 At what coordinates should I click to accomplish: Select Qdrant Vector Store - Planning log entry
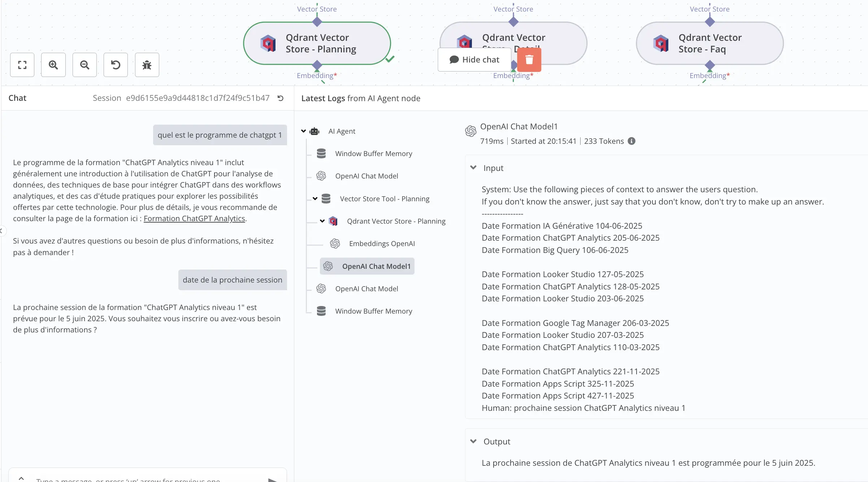tap(396, 221)
